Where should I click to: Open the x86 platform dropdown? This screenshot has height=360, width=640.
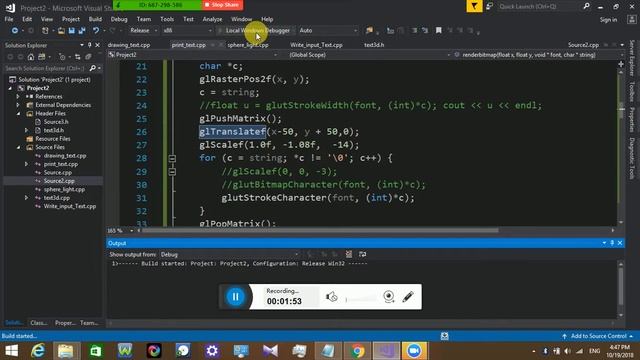point(187,31)
